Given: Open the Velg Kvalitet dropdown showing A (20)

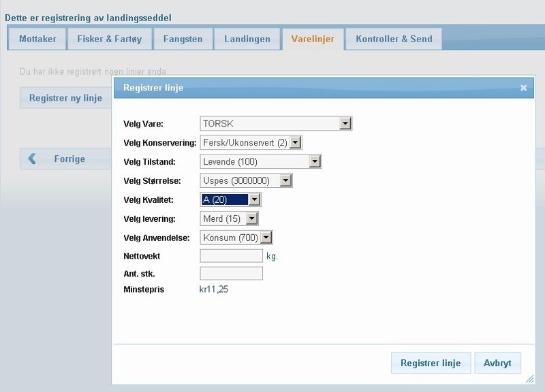Looking at the screenshot, I should 230,199.
